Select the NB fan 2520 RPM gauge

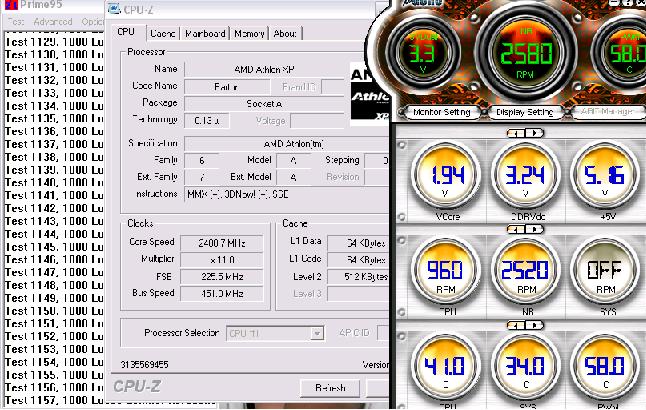[526, 272]
